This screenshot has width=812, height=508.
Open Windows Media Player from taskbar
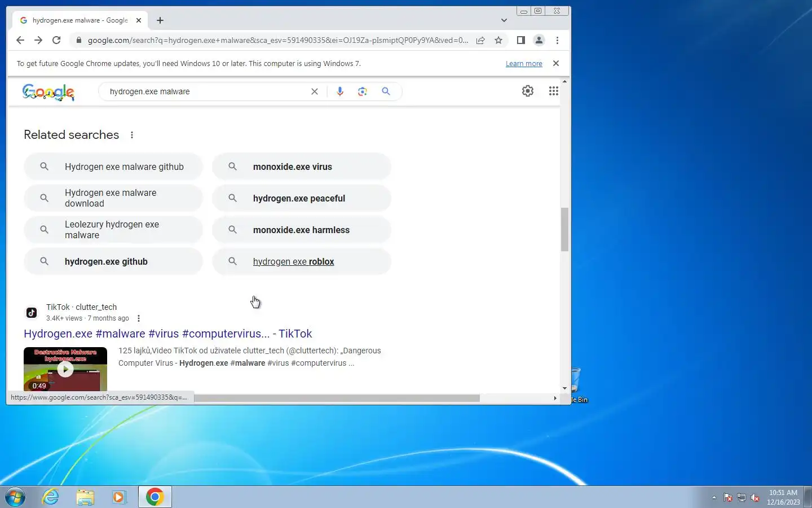click(x=119, y=497)
